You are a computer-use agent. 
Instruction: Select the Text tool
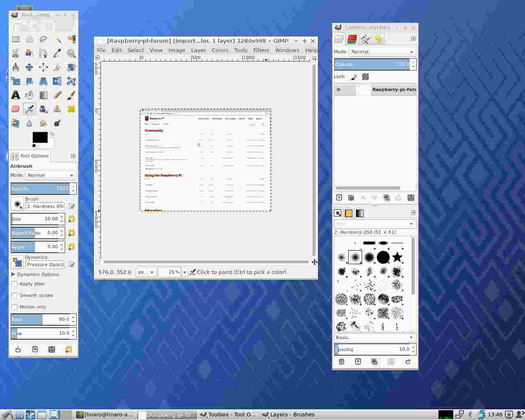click(x=16, y=95)
